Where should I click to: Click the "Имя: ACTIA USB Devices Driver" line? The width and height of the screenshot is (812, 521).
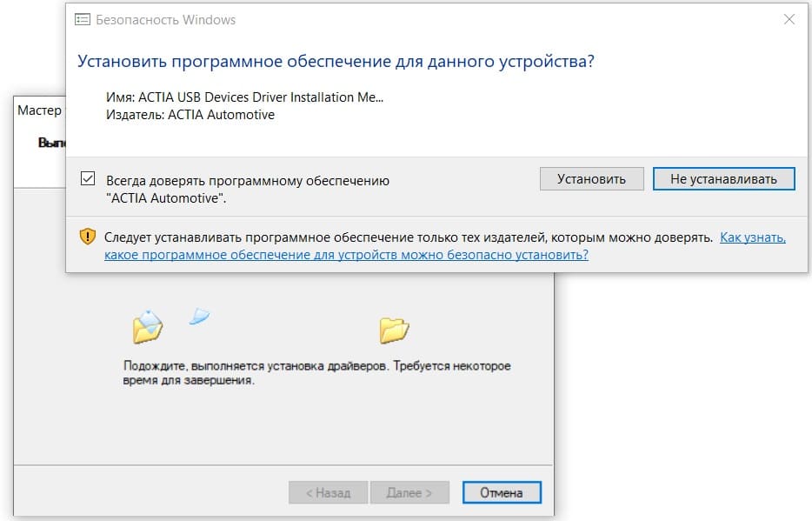coord(244,97)
